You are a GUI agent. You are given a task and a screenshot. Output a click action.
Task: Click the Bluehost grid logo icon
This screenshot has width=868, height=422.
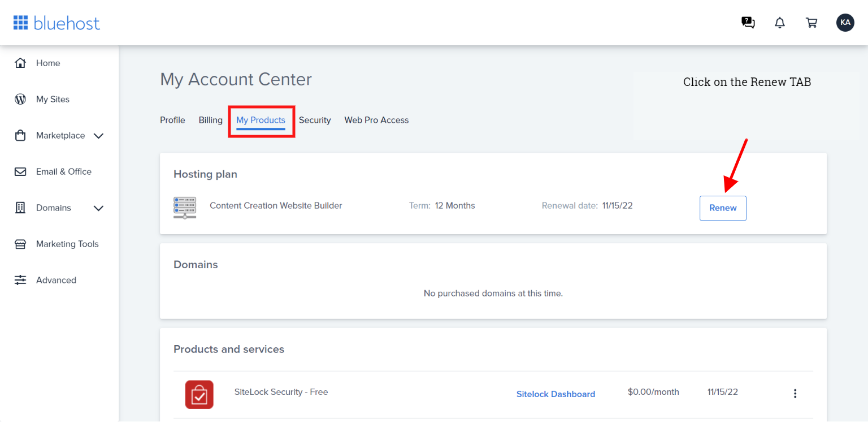20,23
